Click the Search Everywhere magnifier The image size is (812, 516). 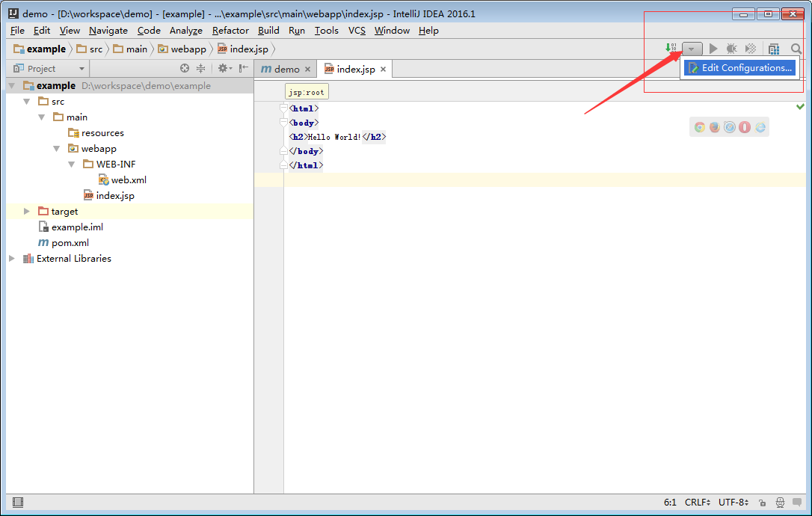pos(796,49)
